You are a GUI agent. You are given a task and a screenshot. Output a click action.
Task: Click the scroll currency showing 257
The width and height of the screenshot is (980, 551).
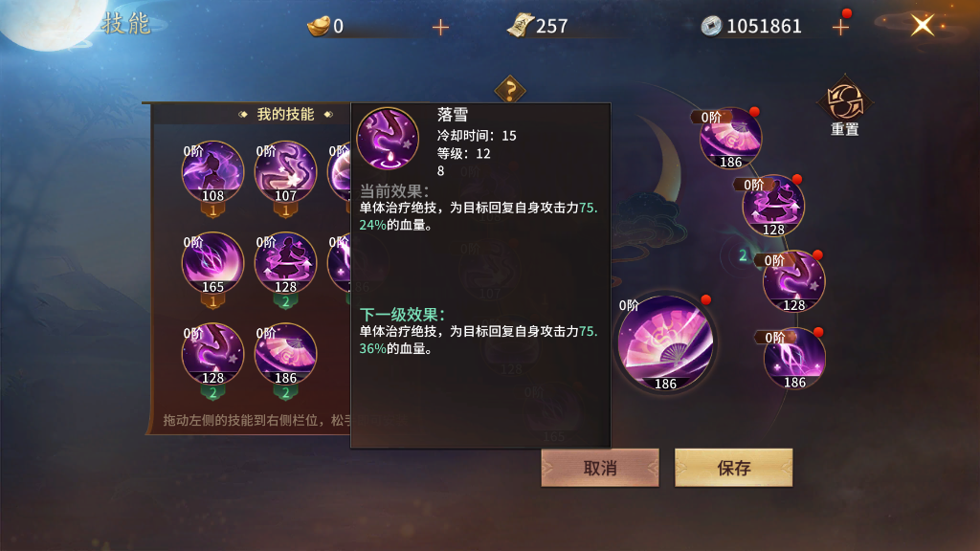point(538,26)
